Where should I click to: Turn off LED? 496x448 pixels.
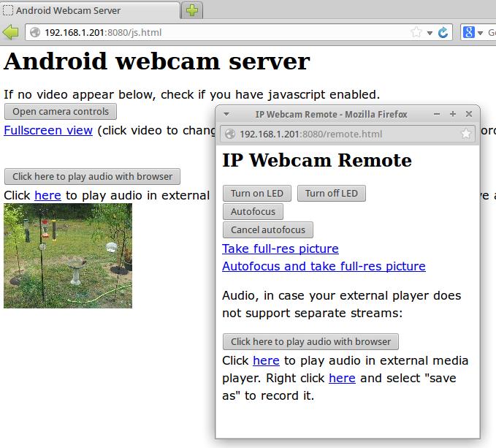click(332, 194)
